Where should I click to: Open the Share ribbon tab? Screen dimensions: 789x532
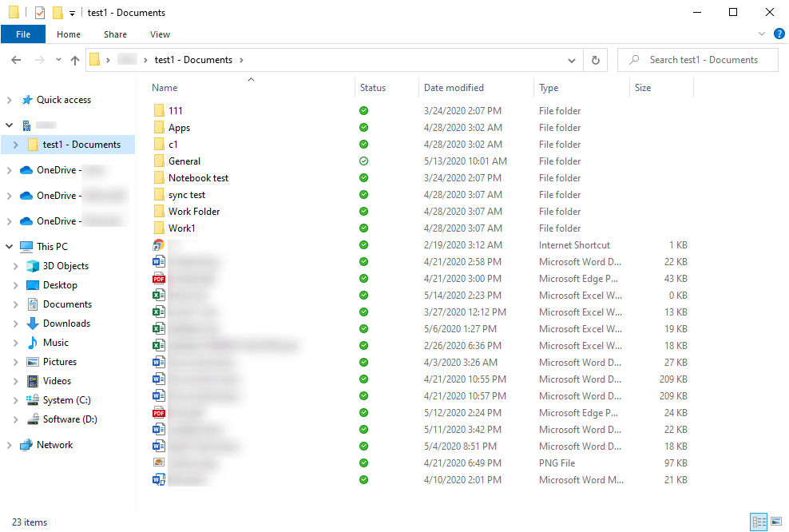coord(115,34)
